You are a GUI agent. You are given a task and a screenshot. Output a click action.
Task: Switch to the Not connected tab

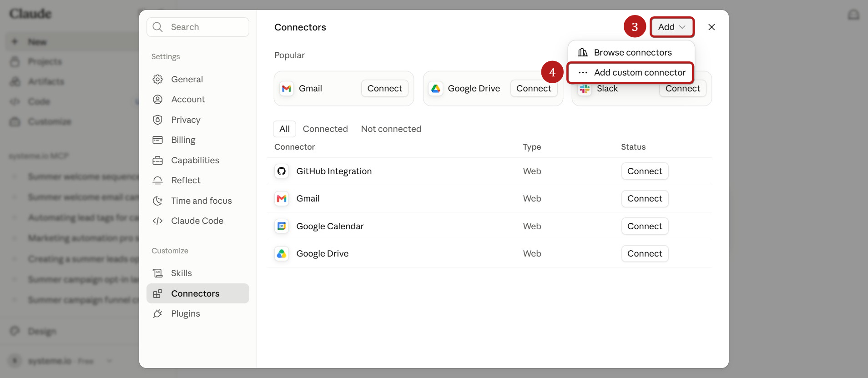point(391,129)
